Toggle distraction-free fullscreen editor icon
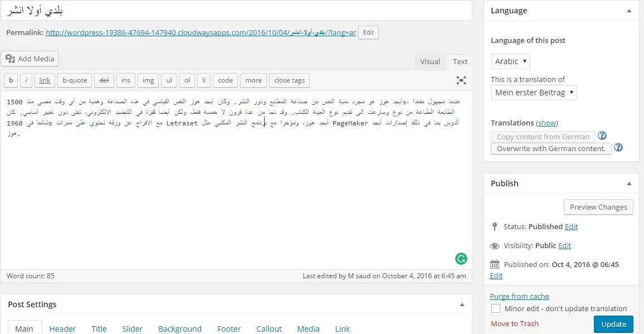The width and height of the screenshot is (644, 334). point(461,80)
